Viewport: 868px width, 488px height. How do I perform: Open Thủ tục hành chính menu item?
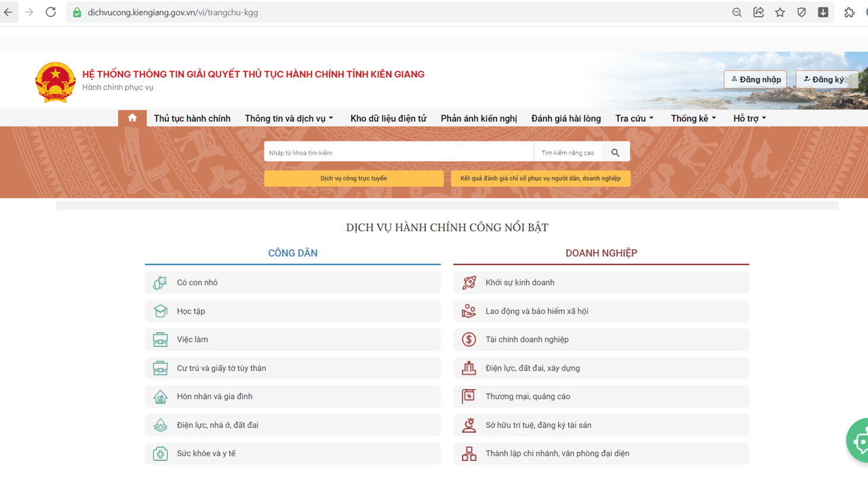coord(192,119)
